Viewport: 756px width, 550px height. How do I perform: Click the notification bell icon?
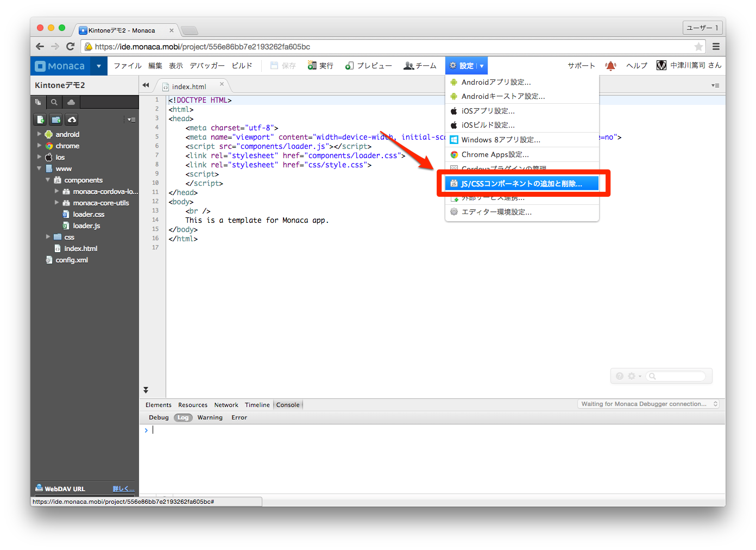(x=610, y=66)
